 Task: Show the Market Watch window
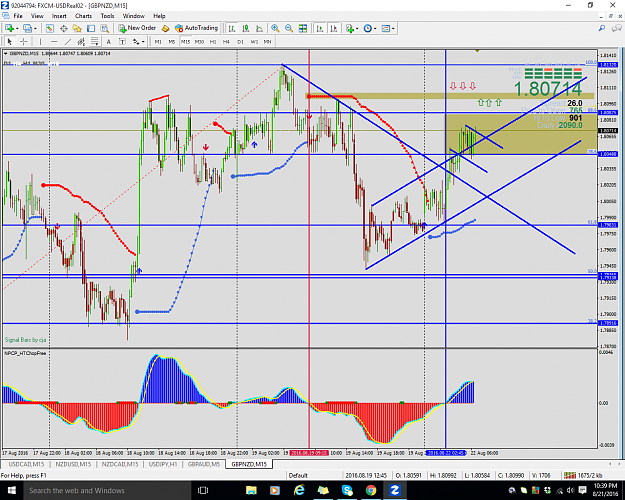(49, 28)
